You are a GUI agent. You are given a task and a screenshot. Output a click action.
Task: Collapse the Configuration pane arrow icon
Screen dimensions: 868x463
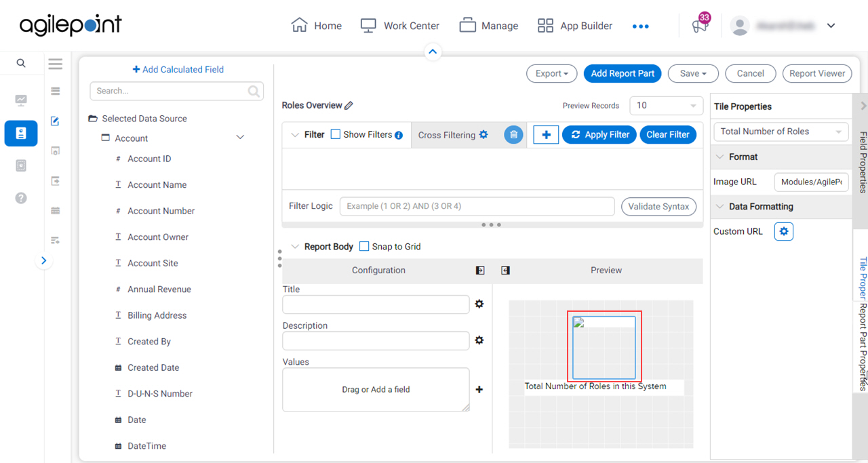tap(480, 270)
